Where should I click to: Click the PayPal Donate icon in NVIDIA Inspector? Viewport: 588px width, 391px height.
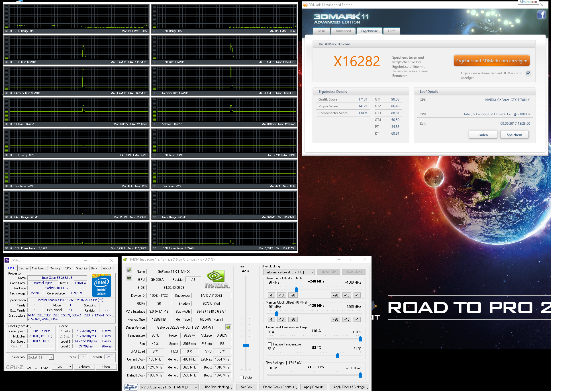(x=131, y=387)
